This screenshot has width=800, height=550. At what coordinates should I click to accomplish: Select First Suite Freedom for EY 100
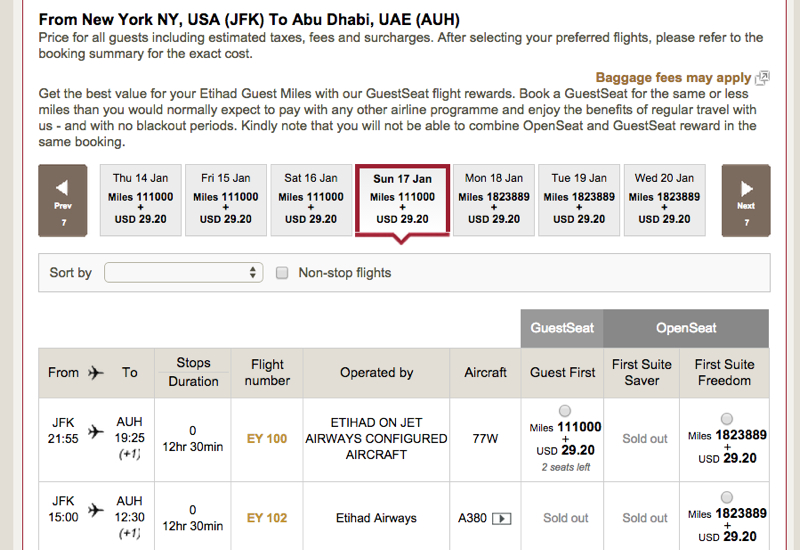coord(727,419)
